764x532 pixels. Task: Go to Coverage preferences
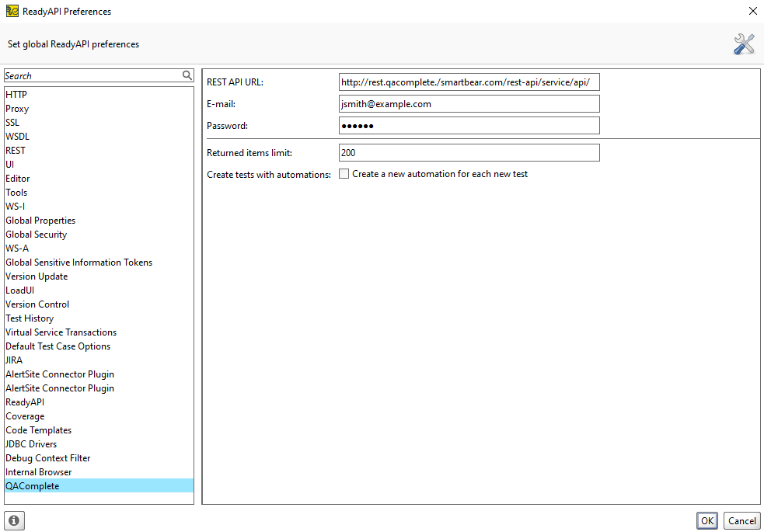(x=99, y=416)
